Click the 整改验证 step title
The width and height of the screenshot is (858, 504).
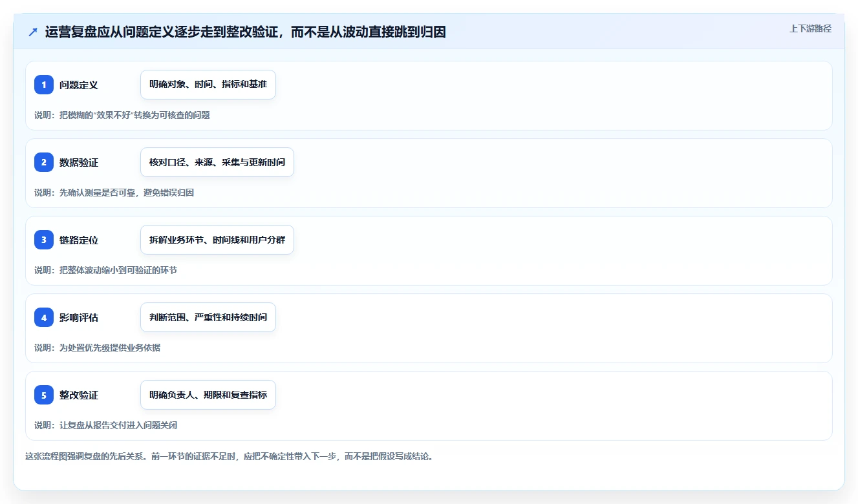pyautogui.click(x=79, y=395)
